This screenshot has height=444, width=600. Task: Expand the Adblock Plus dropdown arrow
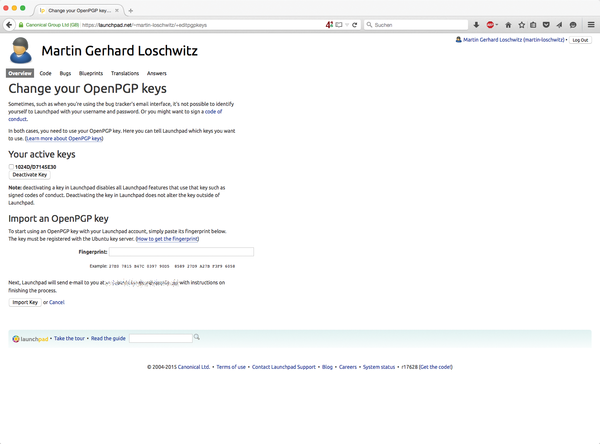click(497, 25)
